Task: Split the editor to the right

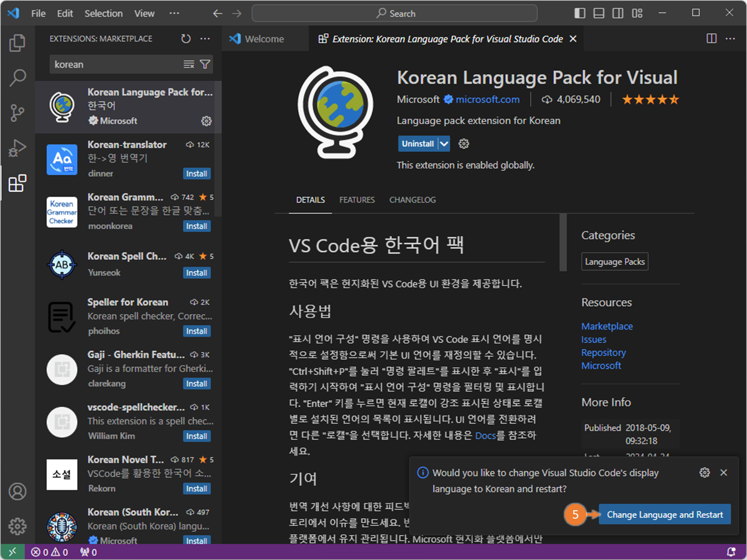Action: pyautogui.click(x=712, y=39)
